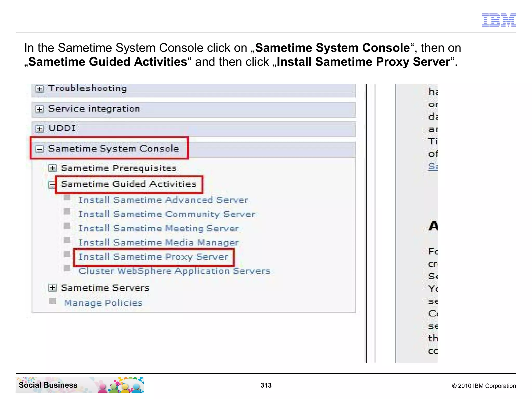Screen dimensions: 532x399
Task: Open Install Sametime Advanced Server link
Action: click(x=163, y=200)
